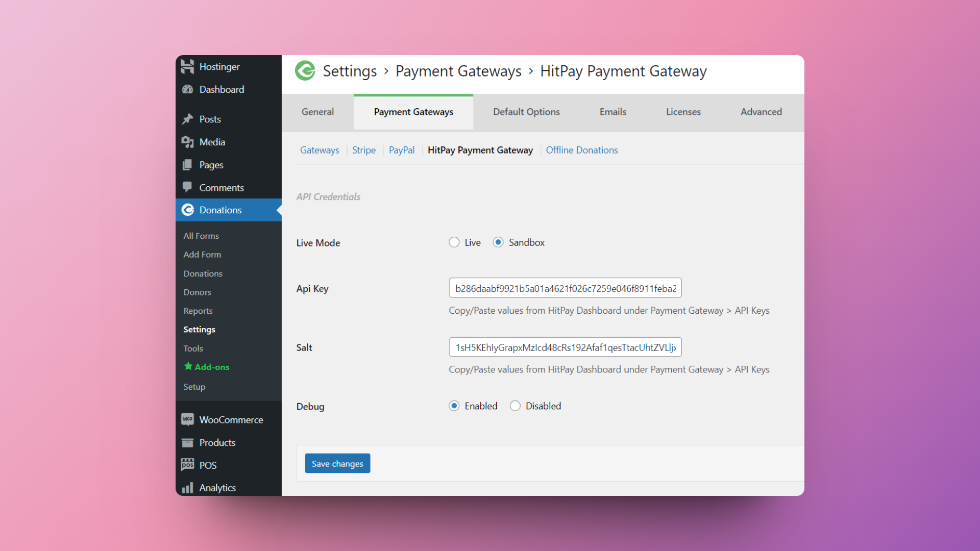980x551 pixels.
Task: Click the WooCommerce woo icon
Action: (187, 419)
